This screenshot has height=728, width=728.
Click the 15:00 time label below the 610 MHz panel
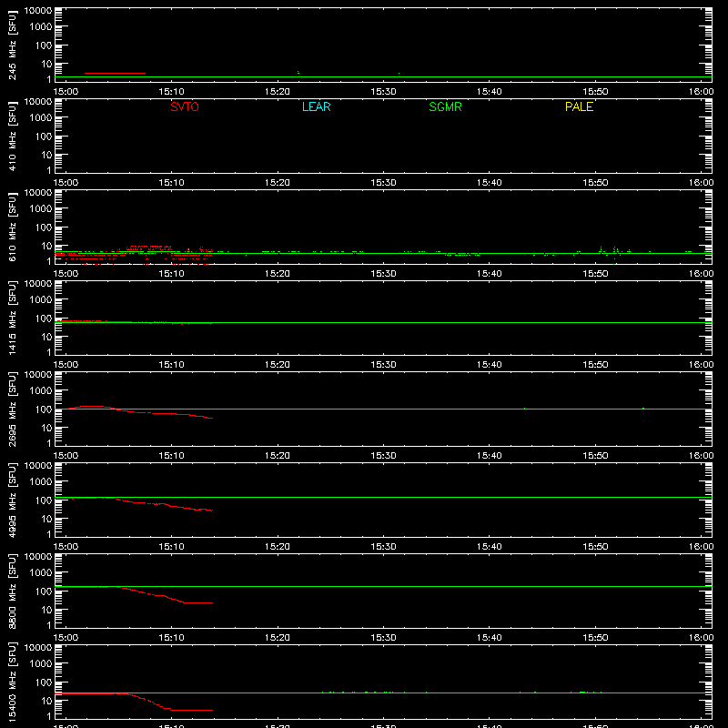click(66, 274)
